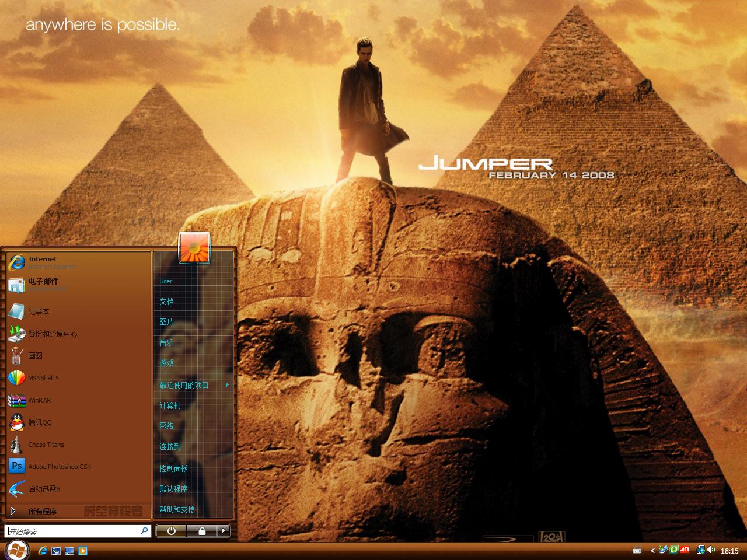Show hidden tray icons arrow
The image size is (747, 560).
tap(653, 551)
